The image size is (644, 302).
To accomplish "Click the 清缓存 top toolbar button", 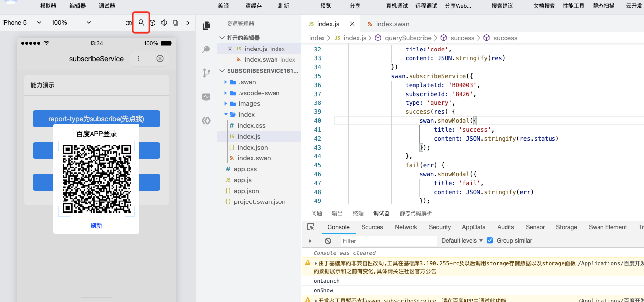I will click(254, 6).
